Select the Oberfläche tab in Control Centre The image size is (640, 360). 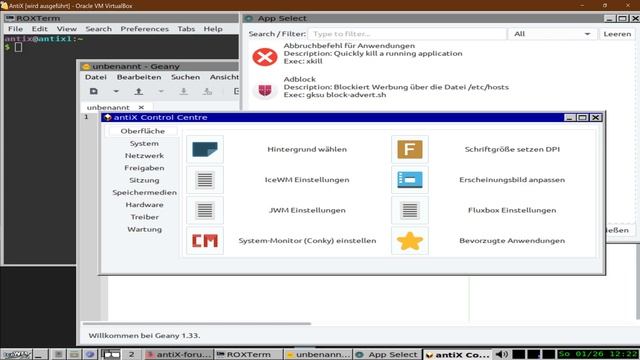(x=143, y=131)
